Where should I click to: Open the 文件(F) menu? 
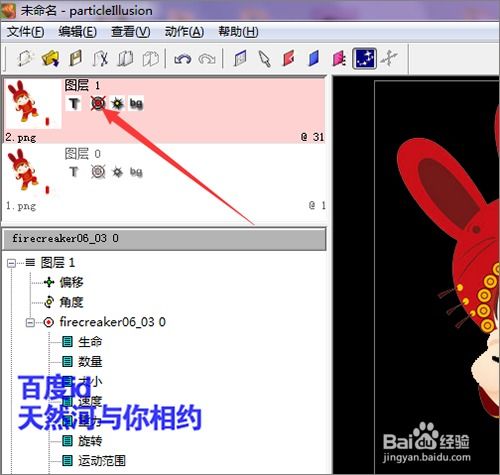pos(25,32)
